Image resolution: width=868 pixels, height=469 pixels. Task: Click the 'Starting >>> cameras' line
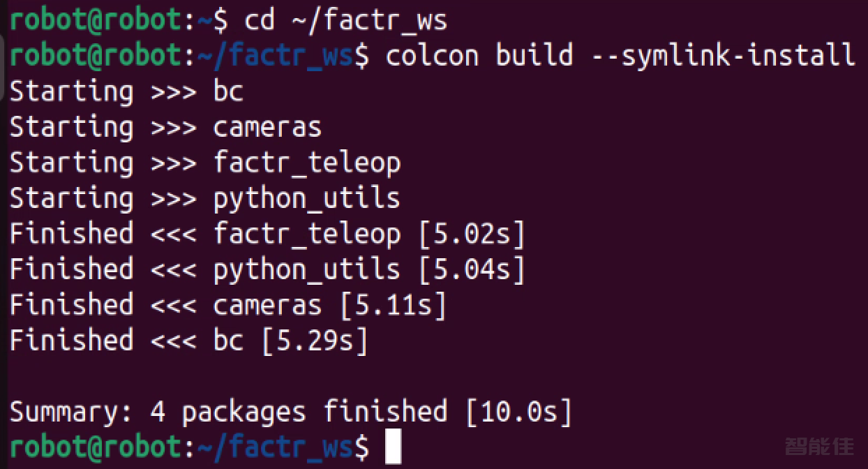[165, 127]
